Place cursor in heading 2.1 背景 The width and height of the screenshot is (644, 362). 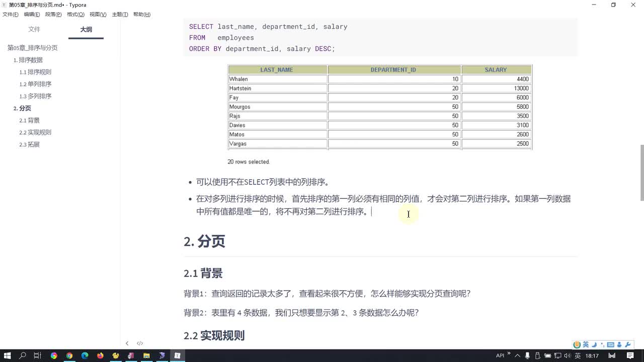[203, 274]
